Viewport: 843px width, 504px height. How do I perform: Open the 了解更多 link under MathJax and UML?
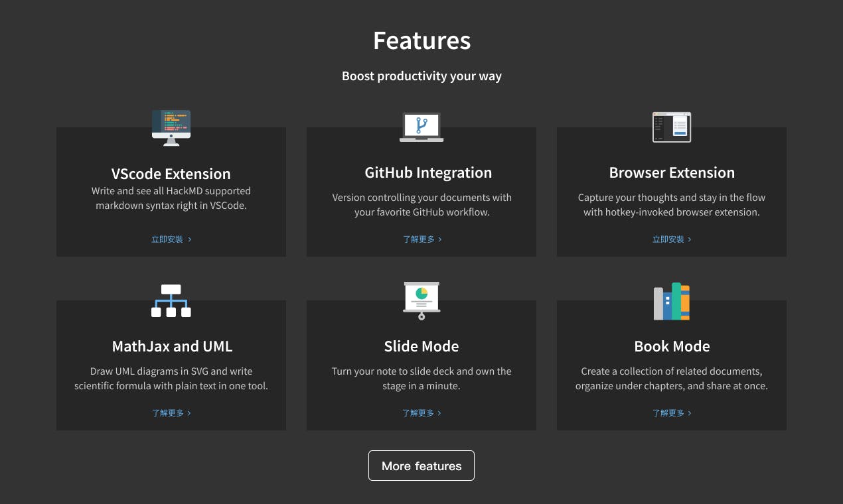click(171, 413)
